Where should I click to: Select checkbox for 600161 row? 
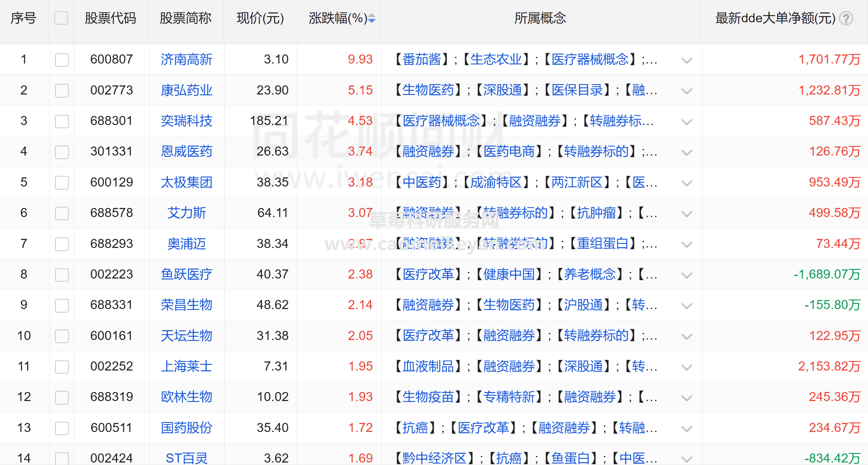click(62, 336)
